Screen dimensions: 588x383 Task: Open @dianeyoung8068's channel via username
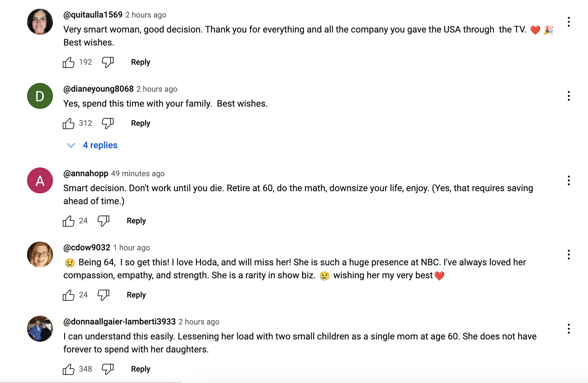(x=98, y=88)
